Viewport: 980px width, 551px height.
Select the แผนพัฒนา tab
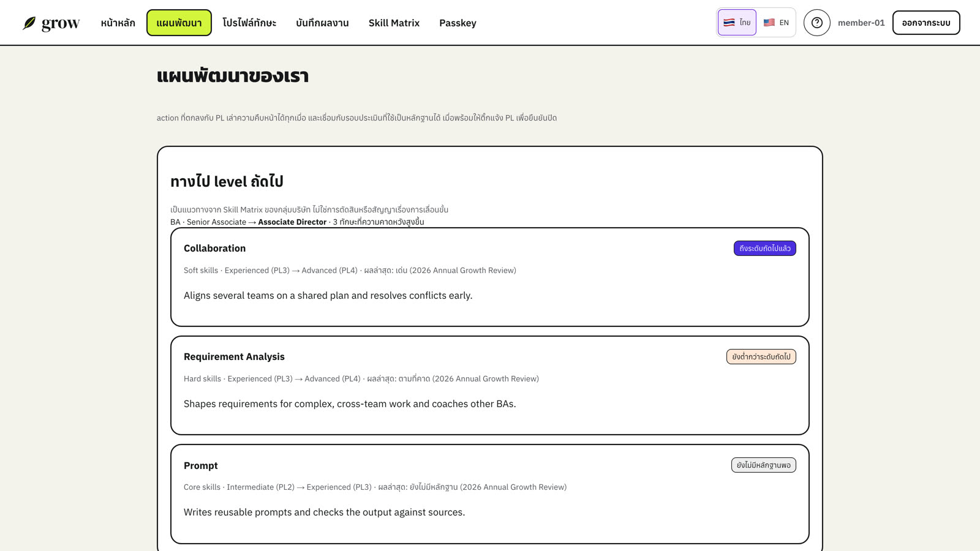tap(179, 23)
